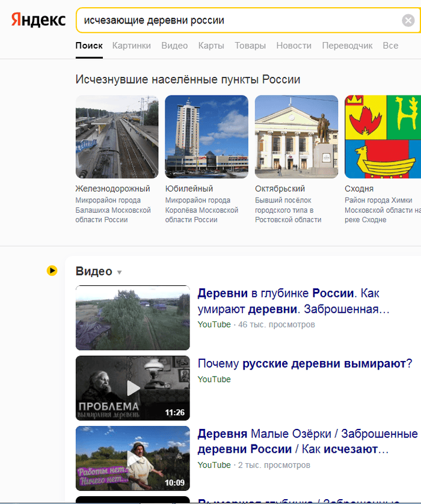Screen dimensions: 421x504
Task: Open the Товары tab
Action: (x=250, y=46)
